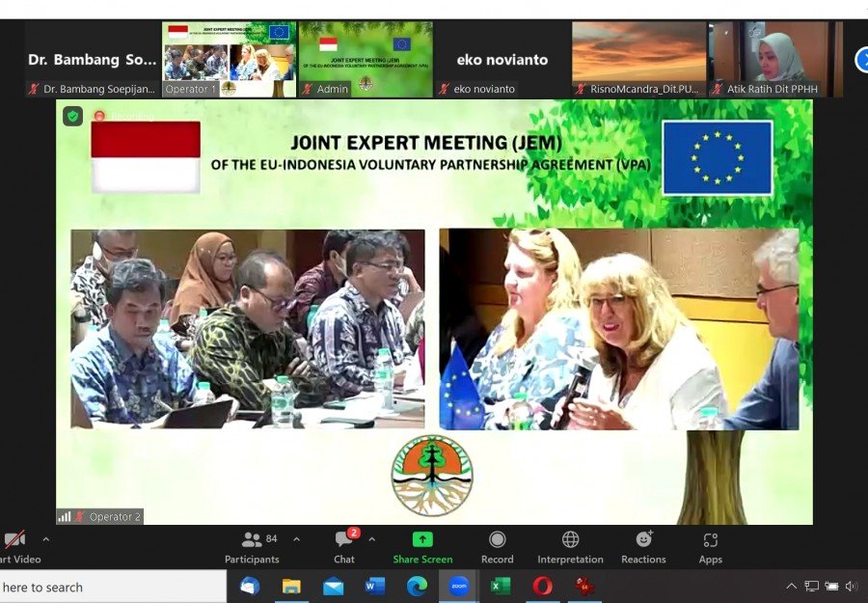Open Microsoft Edge from the taskbar
Image resolution: width=868 pixels, height=603 pixels.
pos(417,586)
